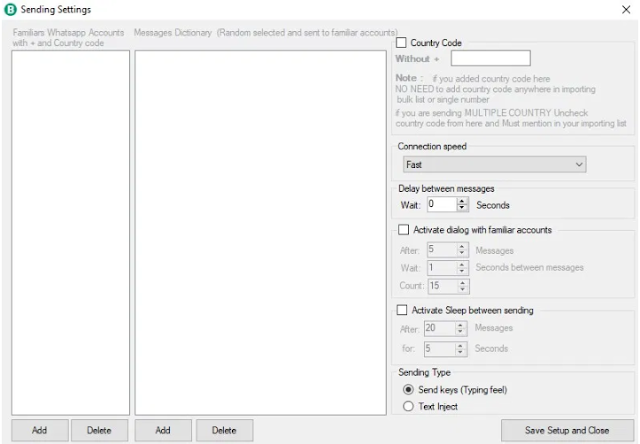
Task: Decrease Sleep for seconds value
Action: tap(460, 353)
